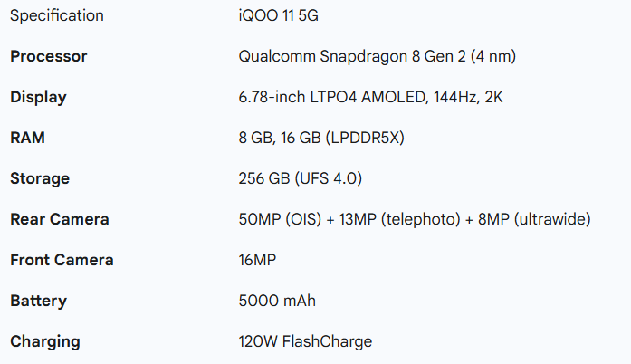Select the Qualcomm Snapdragon 8 Gen 2 value
This screenshot has height=364, width=631.
tap(378, 56)
